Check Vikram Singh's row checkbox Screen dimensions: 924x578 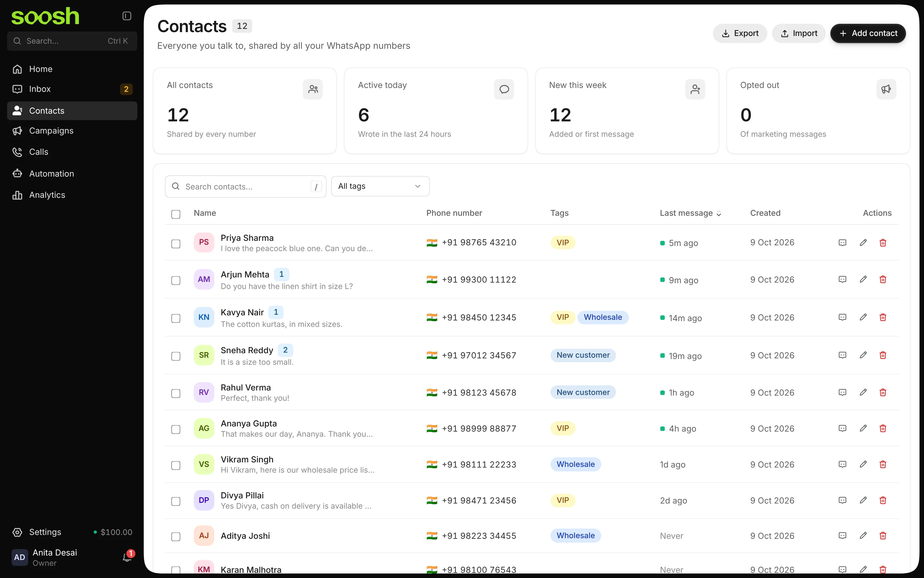click(175, 465)
